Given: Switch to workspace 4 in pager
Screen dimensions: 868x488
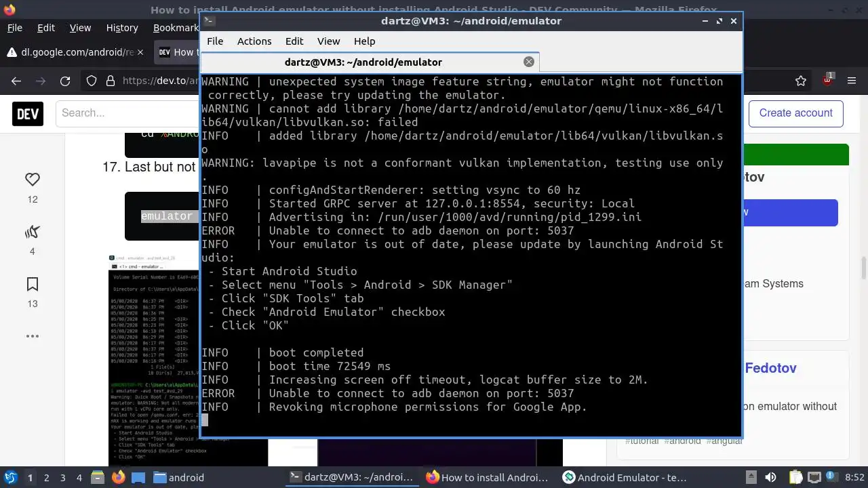Looking at the screenshot, I should click(x=79, y=477).
